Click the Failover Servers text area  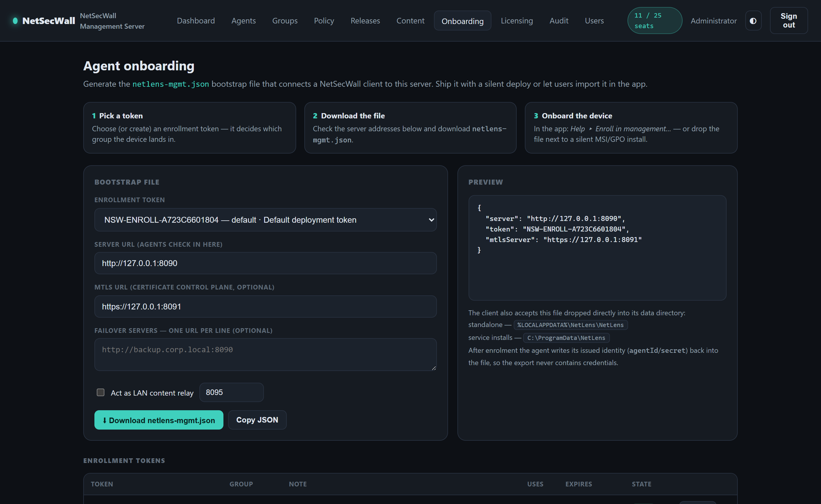tap(265, 355)
